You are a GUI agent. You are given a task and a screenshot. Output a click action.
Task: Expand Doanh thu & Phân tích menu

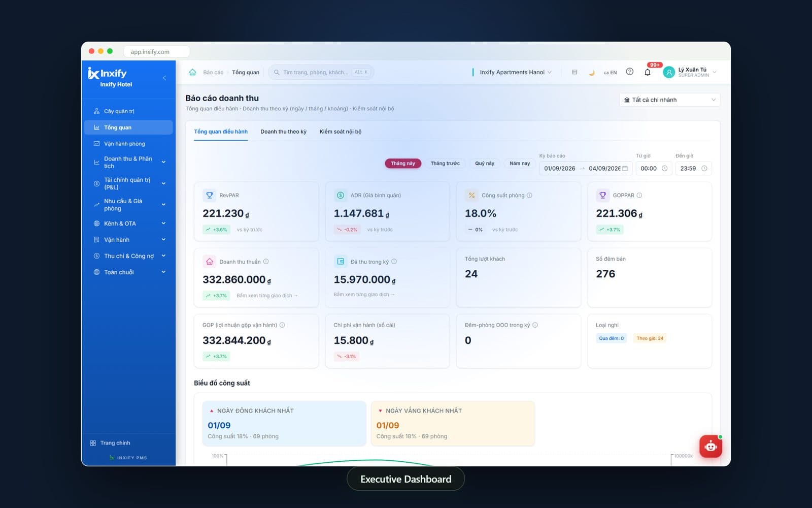[x=128, y=163]
